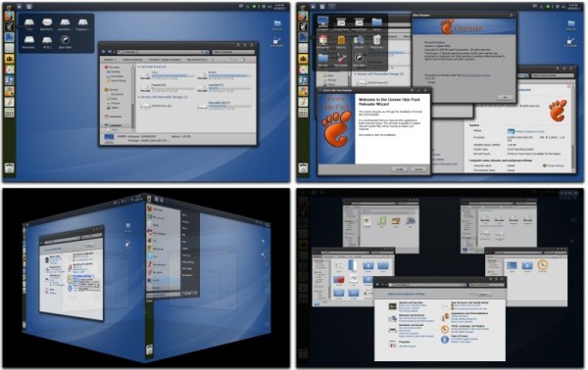Open the View by dropdown in Control Panel

click(x=484, y=294)
